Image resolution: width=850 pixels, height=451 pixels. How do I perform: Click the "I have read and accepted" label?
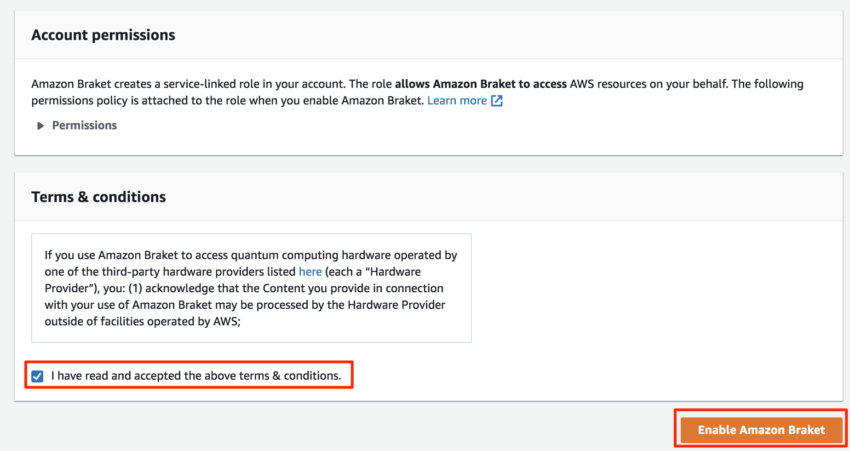click(196, 376)
